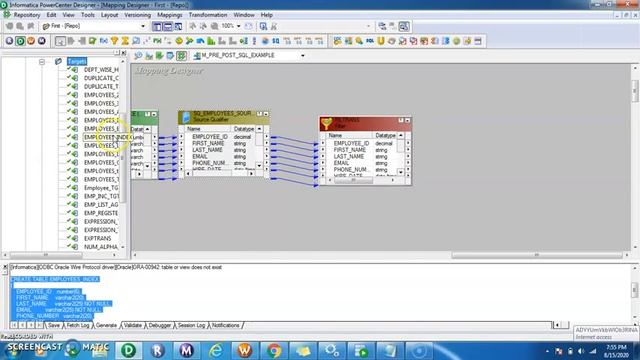
Task: Click the Designer (D) toolbar icon
Action: click(20, 41)
